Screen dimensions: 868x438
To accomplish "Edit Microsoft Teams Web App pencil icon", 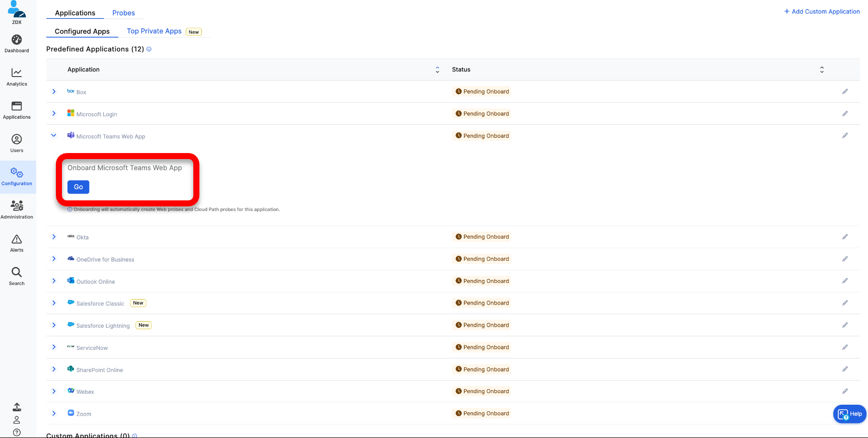I will coord(845,135).
